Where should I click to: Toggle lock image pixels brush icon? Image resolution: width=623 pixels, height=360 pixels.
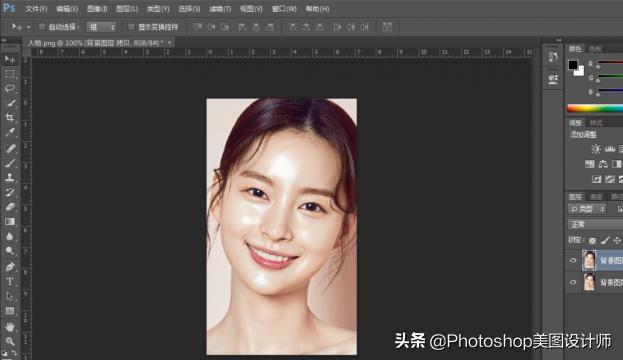pyautogui.click(x=605, y=240)
